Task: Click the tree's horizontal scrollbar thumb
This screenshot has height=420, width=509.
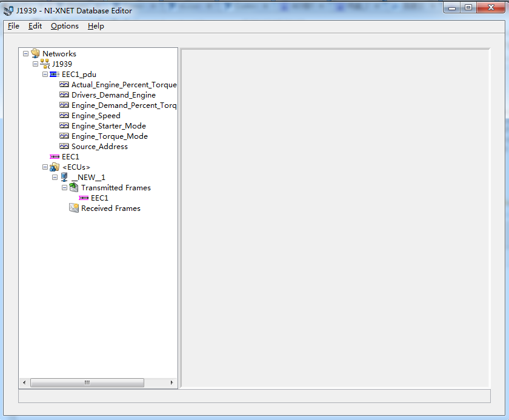Action: click(x=87, y=382)
